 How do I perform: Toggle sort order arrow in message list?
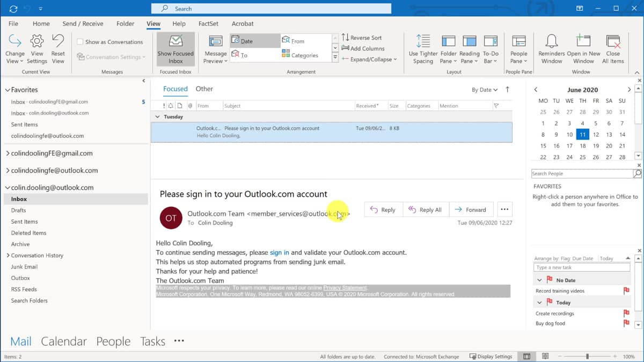tap(508, 90)
